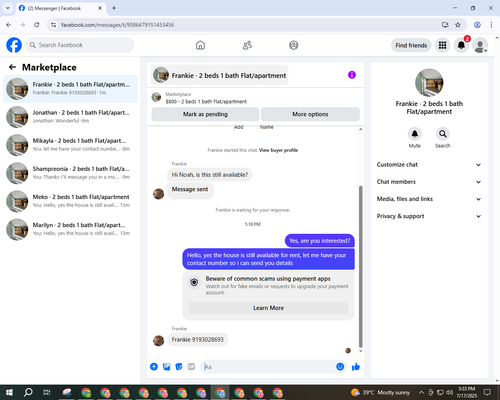
Task: Expand Customize chat section
Action: 429,165
